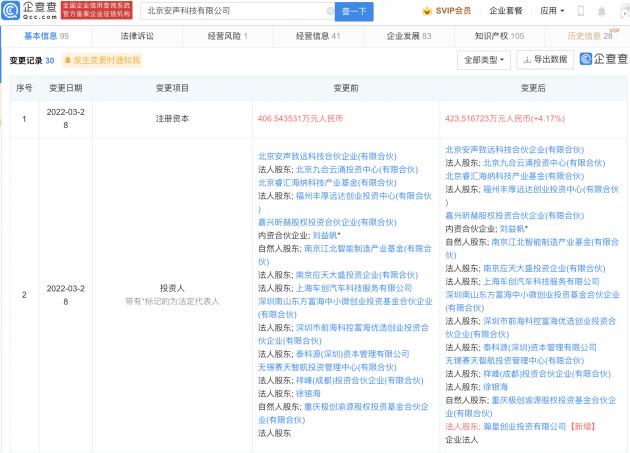Switch to 经营信息 tab

pos(318,36)
